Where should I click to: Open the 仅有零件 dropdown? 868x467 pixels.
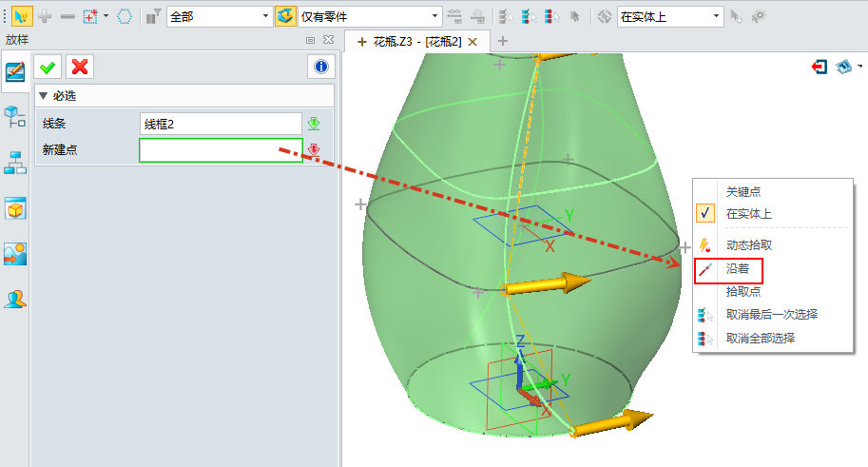(370, 16)
